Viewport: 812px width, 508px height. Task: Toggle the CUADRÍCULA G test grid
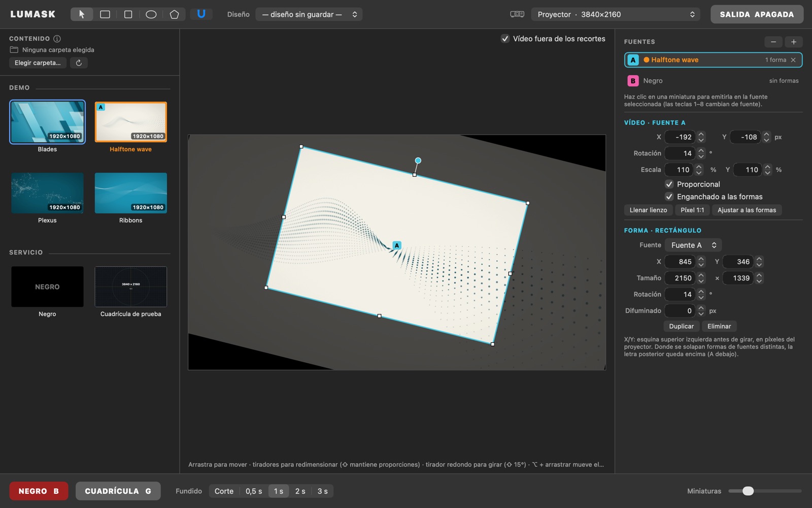coord(118,491)
